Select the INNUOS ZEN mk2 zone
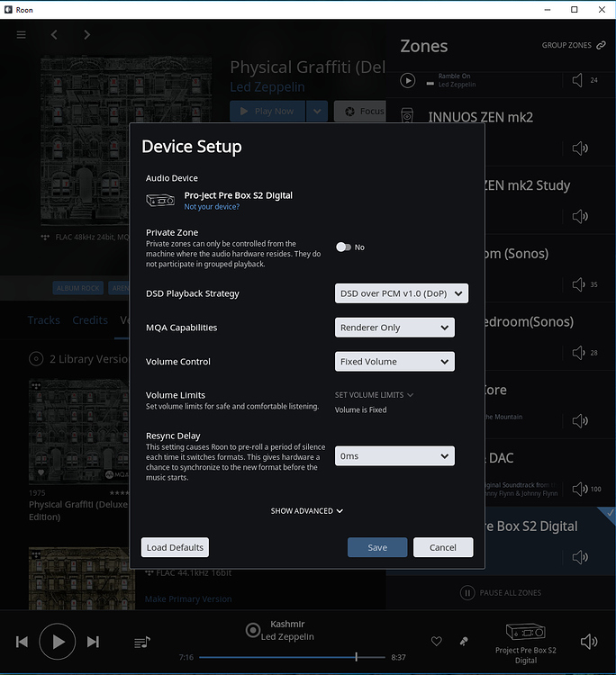 [500, 131]
